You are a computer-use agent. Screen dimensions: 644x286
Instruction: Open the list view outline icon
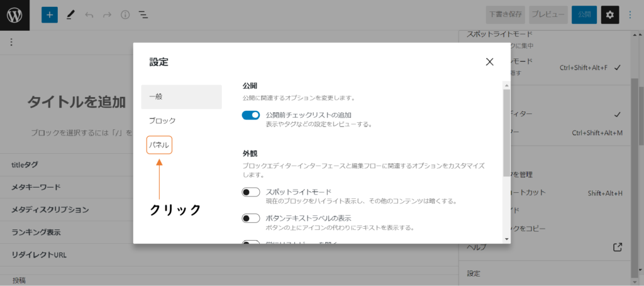pos(143,15)
